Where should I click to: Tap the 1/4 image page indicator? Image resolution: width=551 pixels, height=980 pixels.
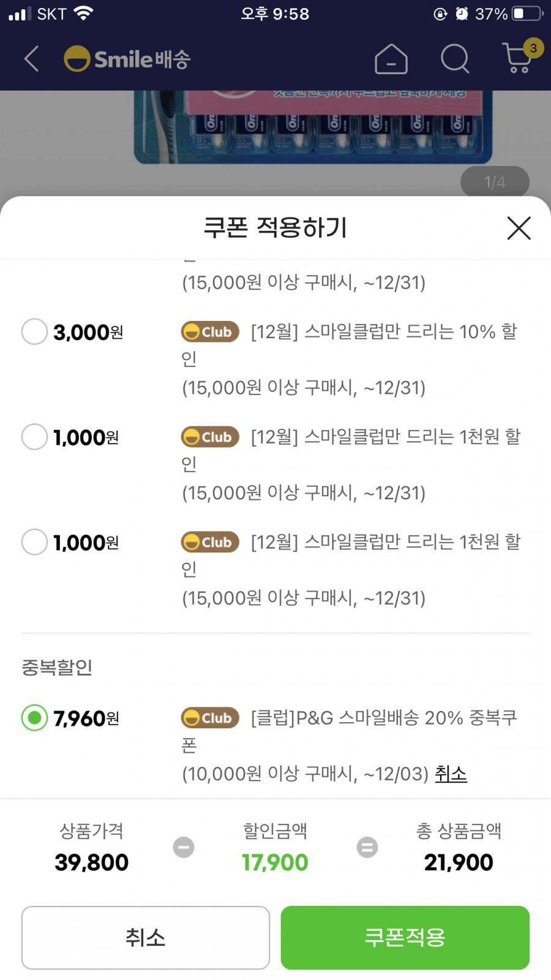[x=495, y=182]
